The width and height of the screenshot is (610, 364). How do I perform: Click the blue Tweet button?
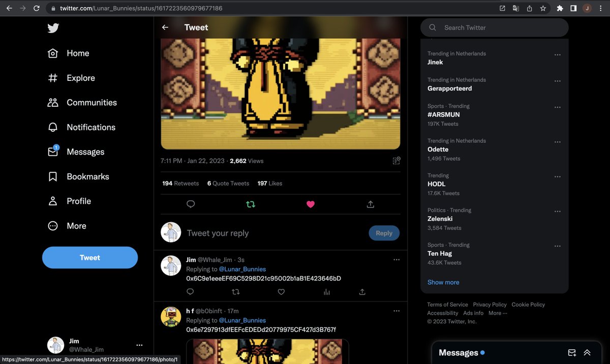(x=90, y=258)
